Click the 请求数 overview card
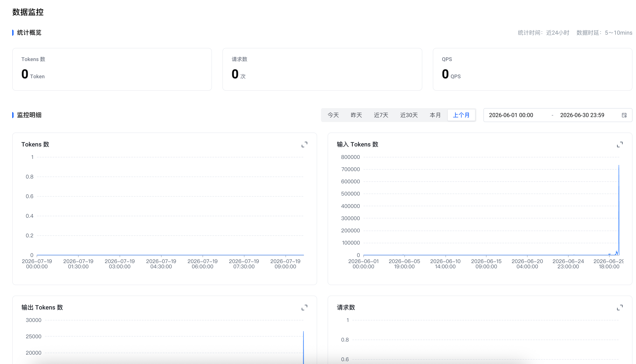 pos(322,69)
